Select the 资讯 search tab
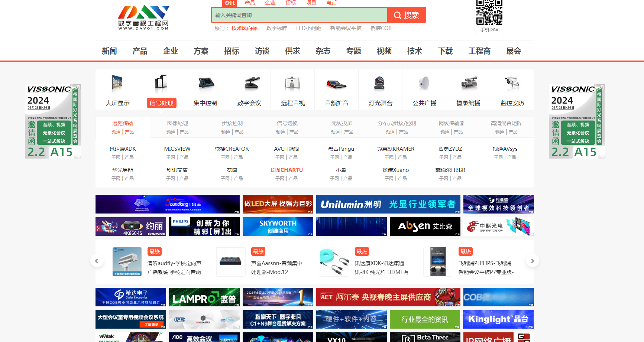This screenshot has width=644, height=342. coord(229,3)
